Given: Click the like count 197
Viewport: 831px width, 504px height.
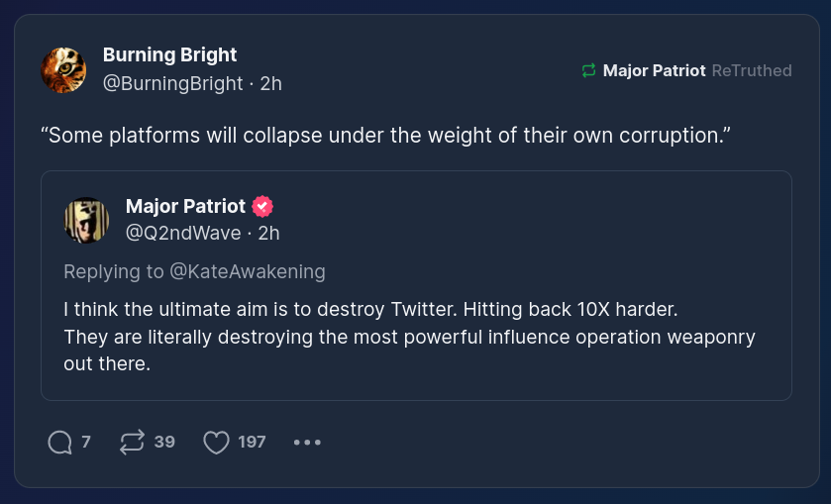Looking at the screenshot, I should pos(252,442).
